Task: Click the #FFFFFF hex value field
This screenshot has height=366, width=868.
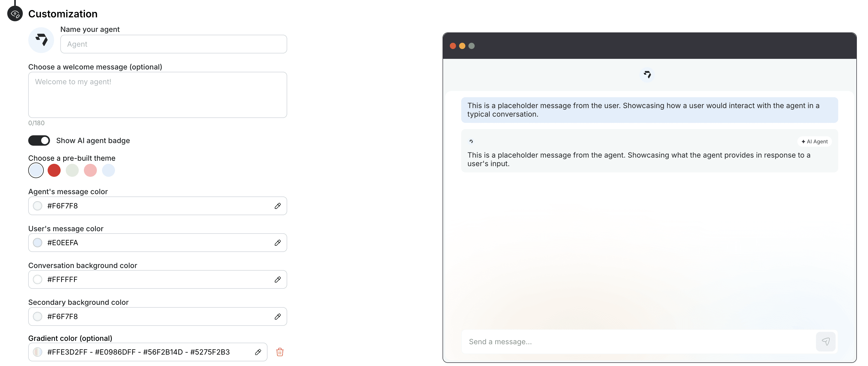Action: (63, 279)
